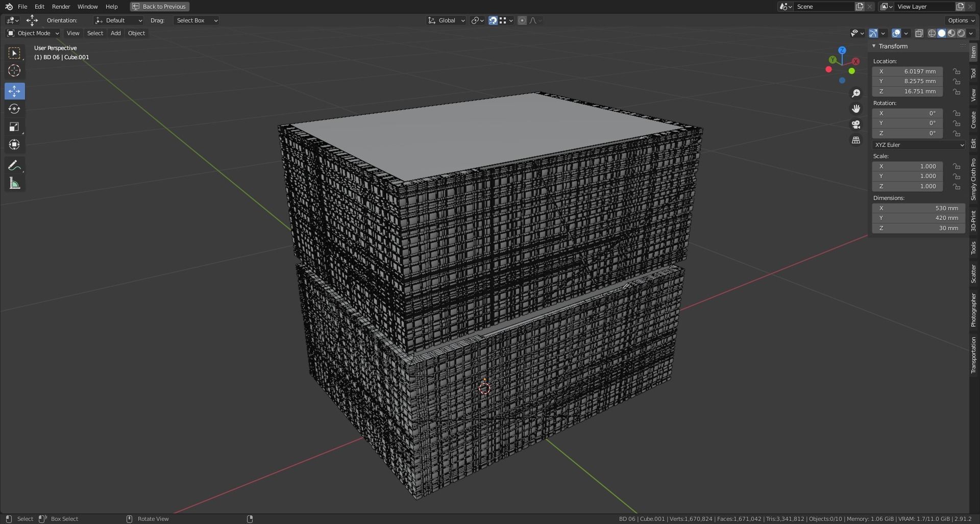Toggle the camera view icon

[x=856, y=124]
